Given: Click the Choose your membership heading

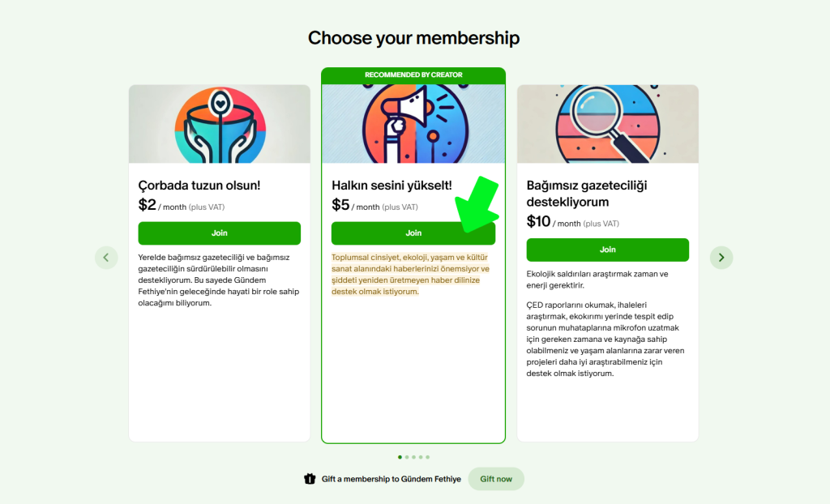Looking at the screenshot, I should tap(413, 38).
